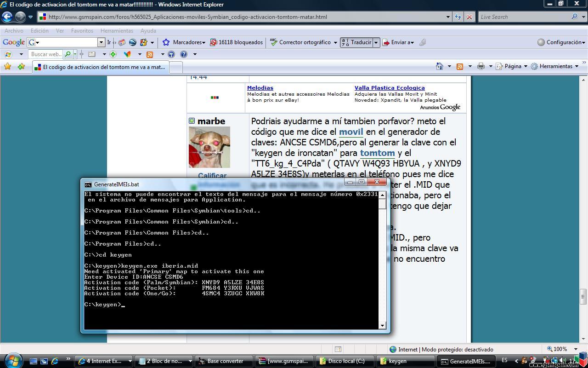Open the Ver menu
Viewport: 588px width, 368px height.
tap(60, 31)
